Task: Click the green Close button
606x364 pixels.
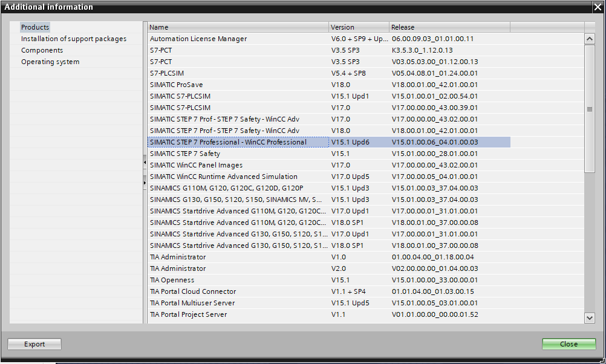Action: [569, 344]
